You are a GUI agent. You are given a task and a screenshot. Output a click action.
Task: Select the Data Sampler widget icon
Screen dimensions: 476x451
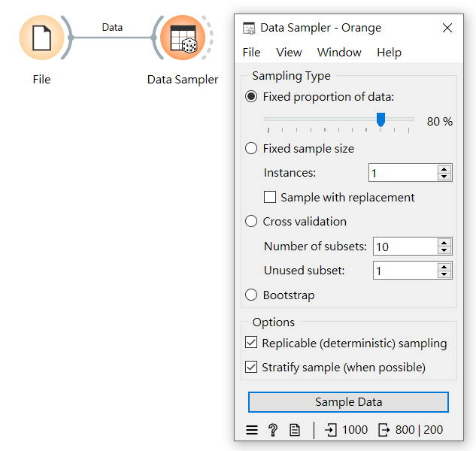tap(183, 38)
